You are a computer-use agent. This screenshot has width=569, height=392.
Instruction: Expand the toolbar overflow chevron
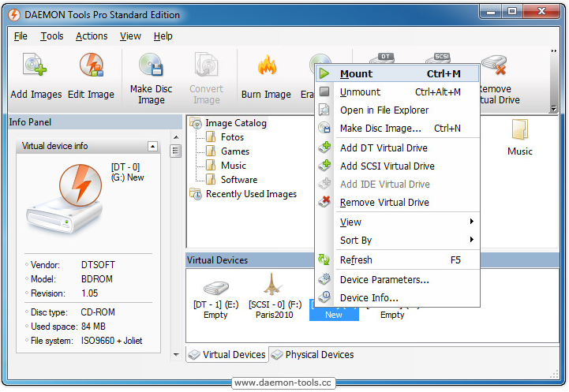click(554, 51)
